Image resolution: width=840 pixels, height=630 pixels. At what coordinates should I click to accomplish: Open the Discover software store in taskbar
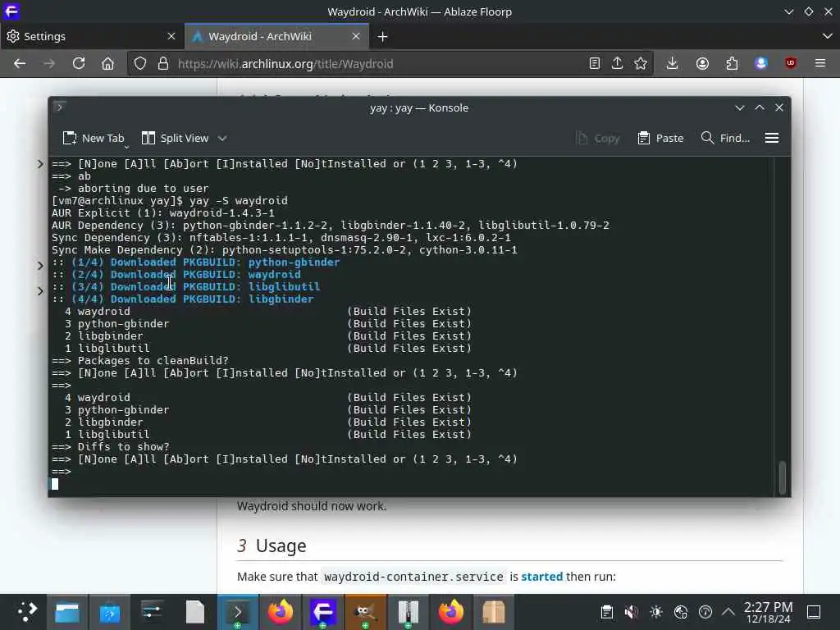[109, 612]
